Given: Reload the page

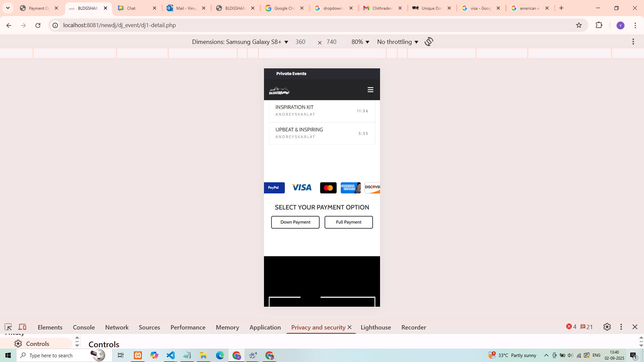Looking at the screenshot, I should [38, 25].
